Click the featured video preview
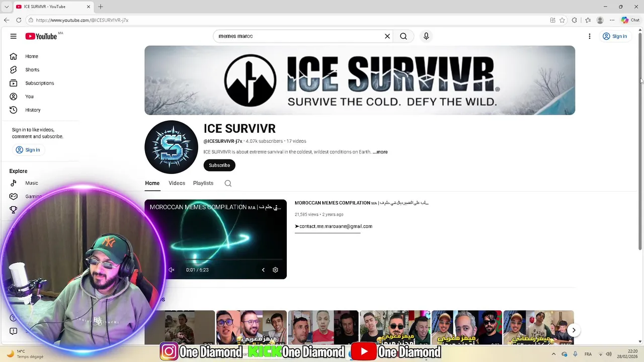The height and width of the screenshot is (362, 644). [216, 239]
